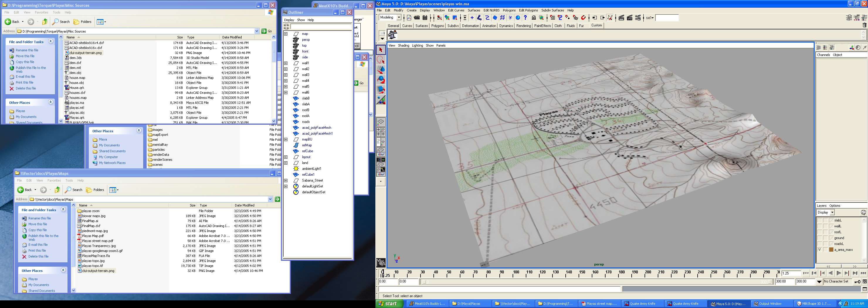
Task: Switch to the Rendering shelf tab
Action: [x=523, y=26]
